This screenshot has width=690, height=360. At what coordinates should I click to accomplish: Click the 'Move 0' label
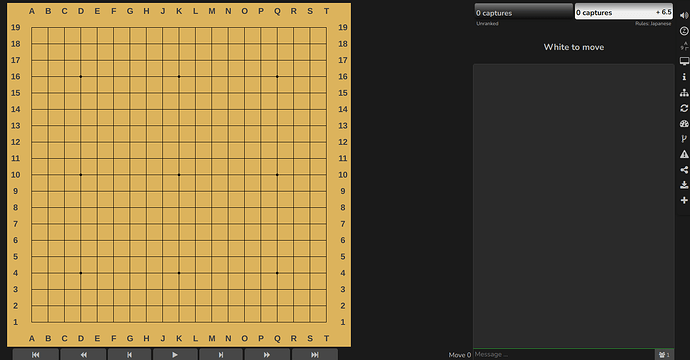tap(459, 355)
